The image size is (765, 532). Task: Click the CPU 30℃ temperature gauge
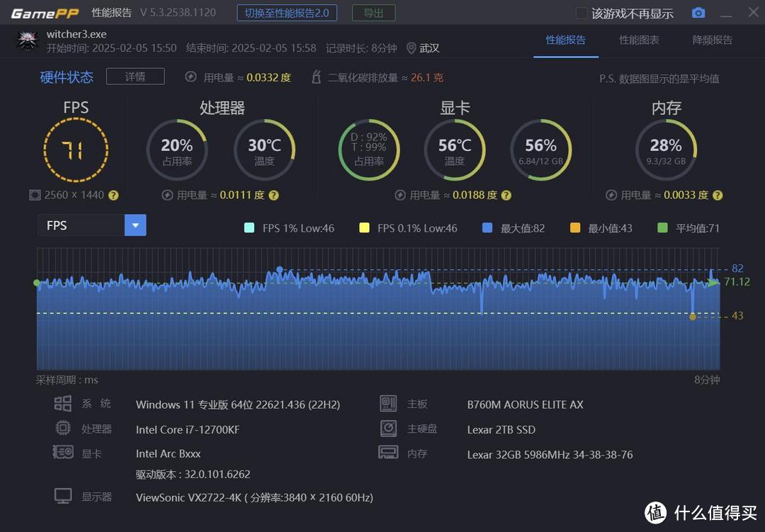tap(264, 150)
